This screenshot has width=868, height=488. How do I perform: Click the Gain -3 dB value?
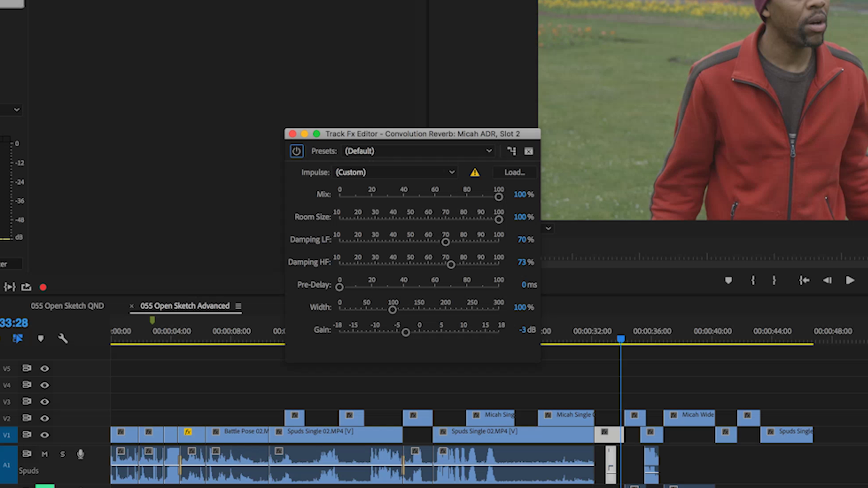[527, 330]
